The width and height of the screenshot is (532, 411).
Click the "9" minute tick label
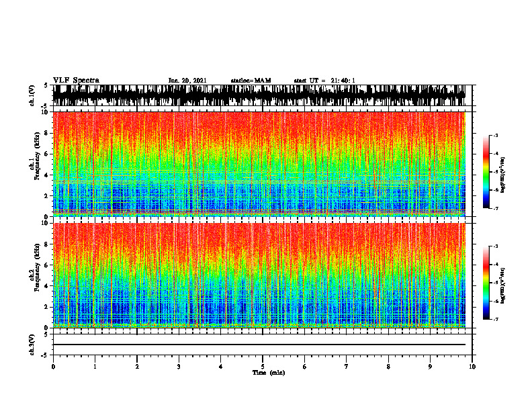(x=430, y=367)
